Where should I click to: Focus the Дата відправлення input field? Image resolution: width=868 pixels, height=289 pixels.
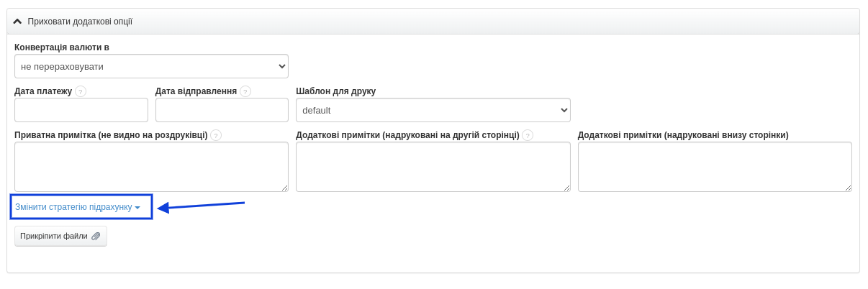tap(222, 110)
